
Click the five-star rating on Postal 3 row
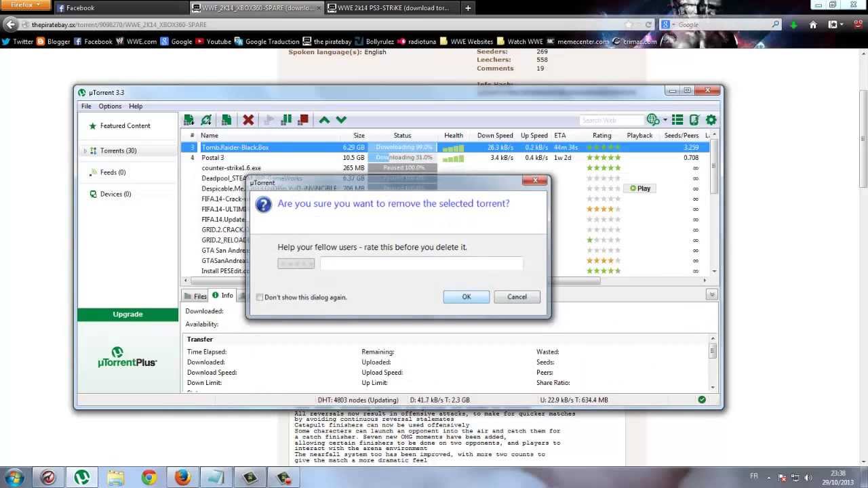604,158
